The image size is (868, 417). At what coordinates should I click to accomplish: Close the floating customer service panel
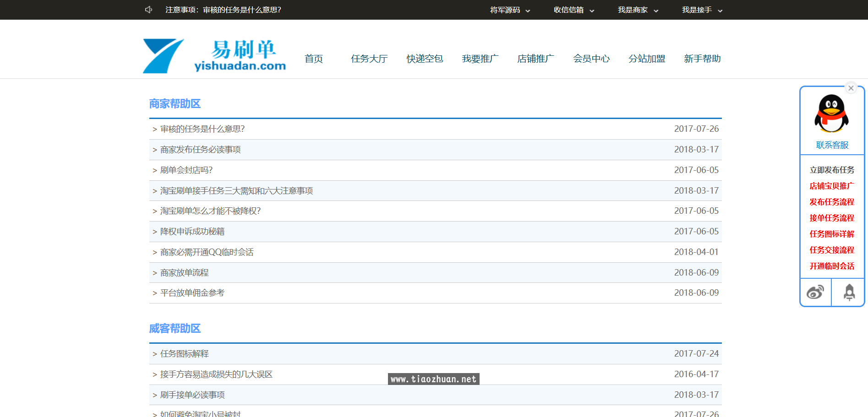tap(851, 88)
